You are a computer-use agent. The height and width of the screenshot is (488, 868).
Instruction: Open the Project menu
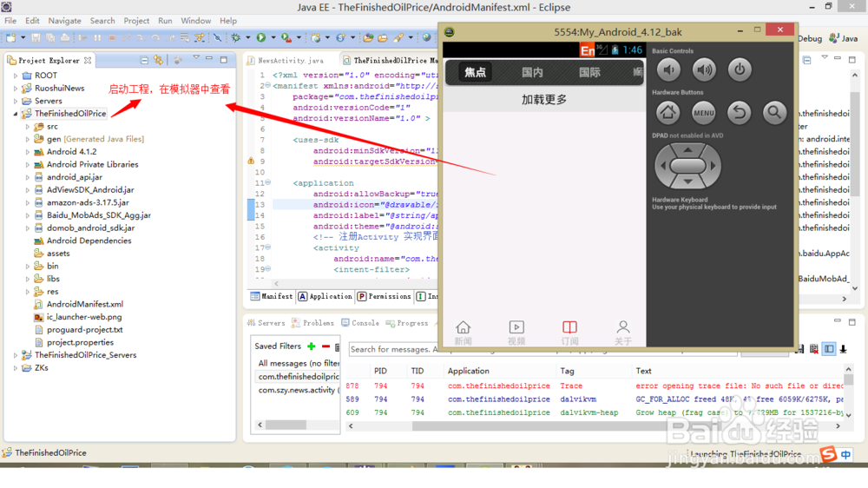(136, 21)
